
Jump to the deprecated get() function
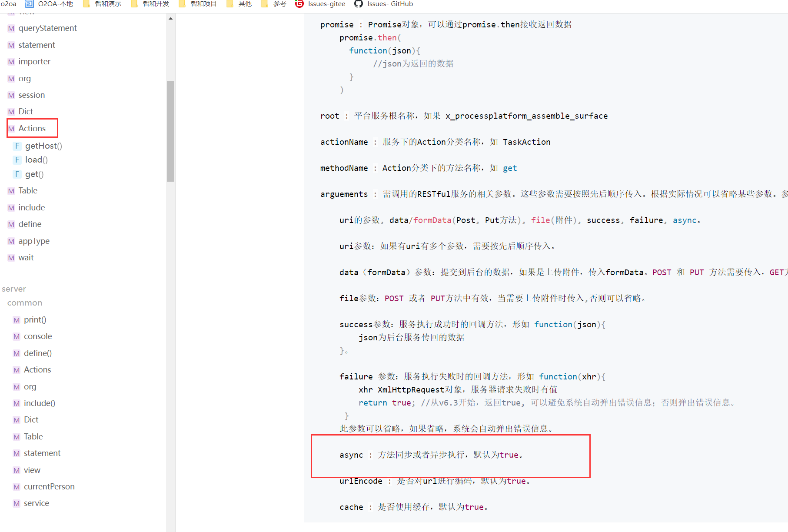click(x=34, y=174)
